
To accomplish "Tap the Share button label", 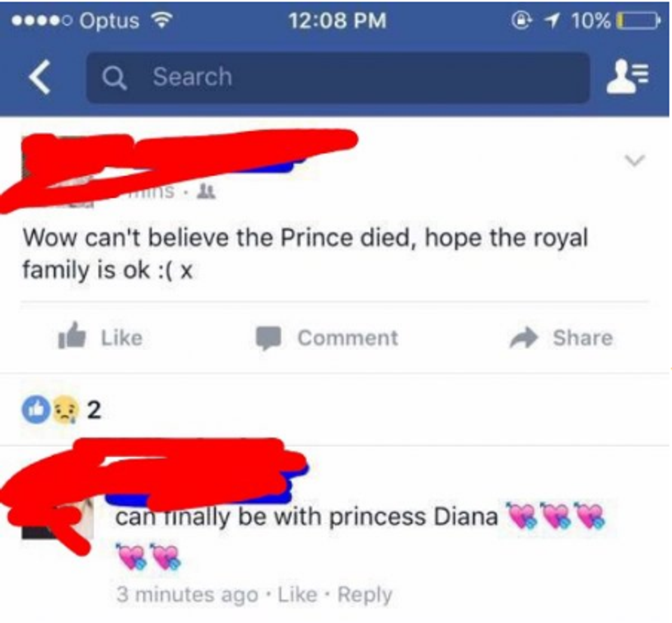I will (x=582, y=338).
